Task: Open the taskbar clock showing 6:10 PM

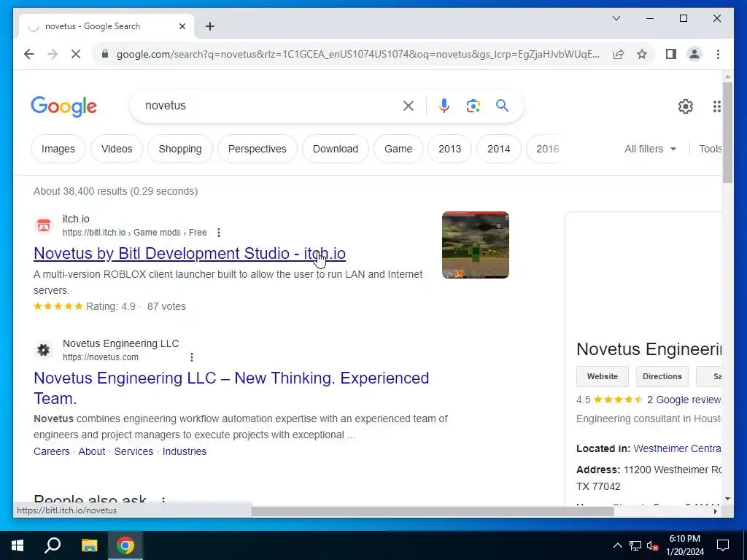Action: [685, 545]
